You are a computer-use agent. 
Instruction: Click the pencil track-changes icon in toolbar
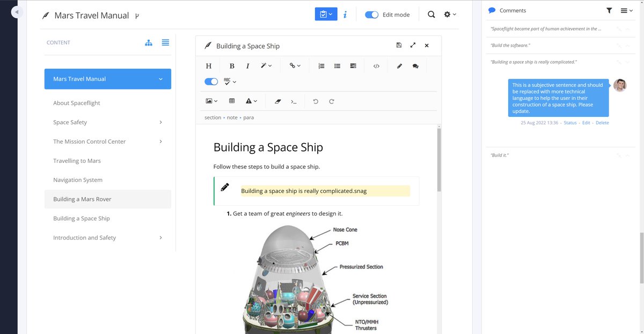coord(399,66)
